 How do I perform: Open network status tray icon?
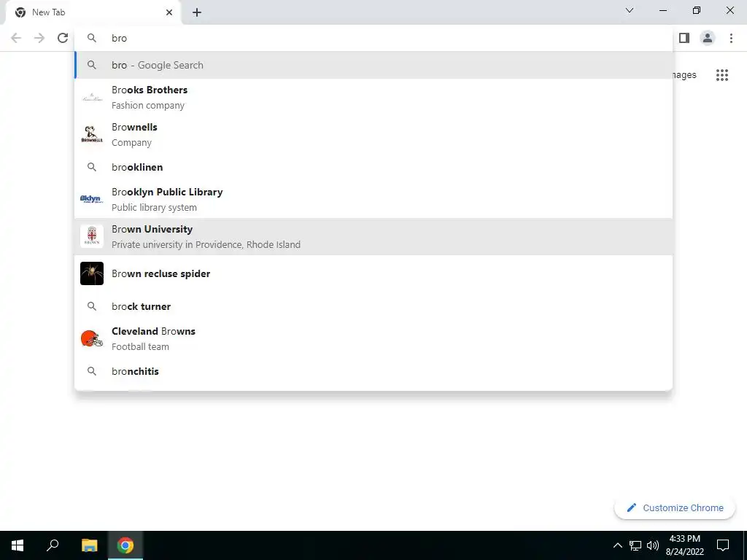tap(635, 545)
